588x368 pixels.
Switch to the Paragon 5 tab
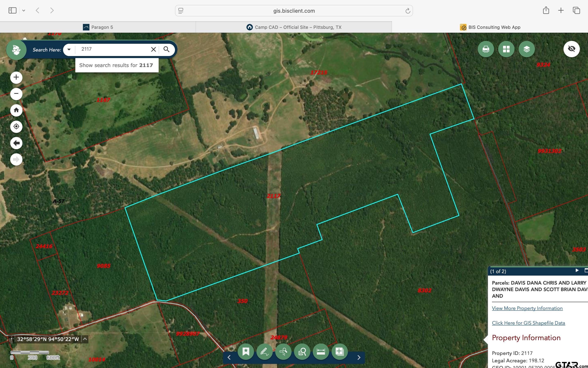click(x=98, y=27)
